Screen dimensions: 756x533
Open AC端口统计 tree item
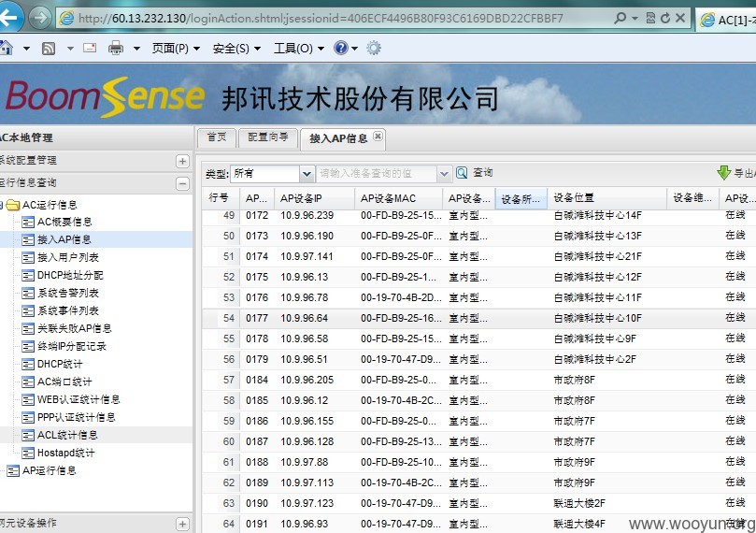[64, 382]
